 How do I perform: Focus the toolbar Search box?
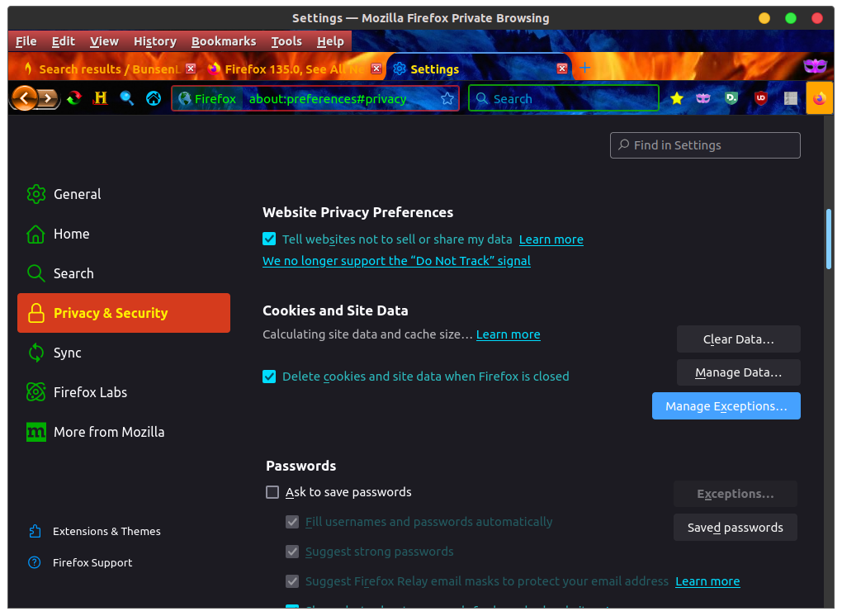click(x=563, y=98)
